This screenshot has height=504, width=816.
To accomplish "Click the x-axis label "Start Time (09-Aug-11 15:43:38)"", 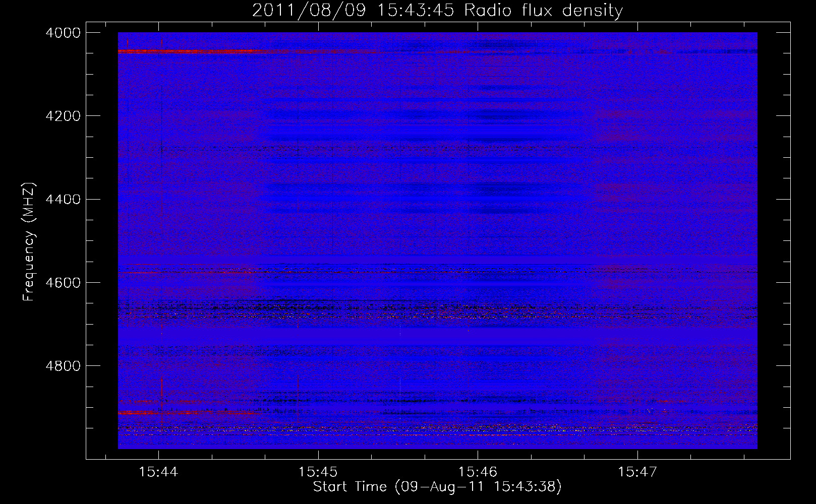I will 437,487.
